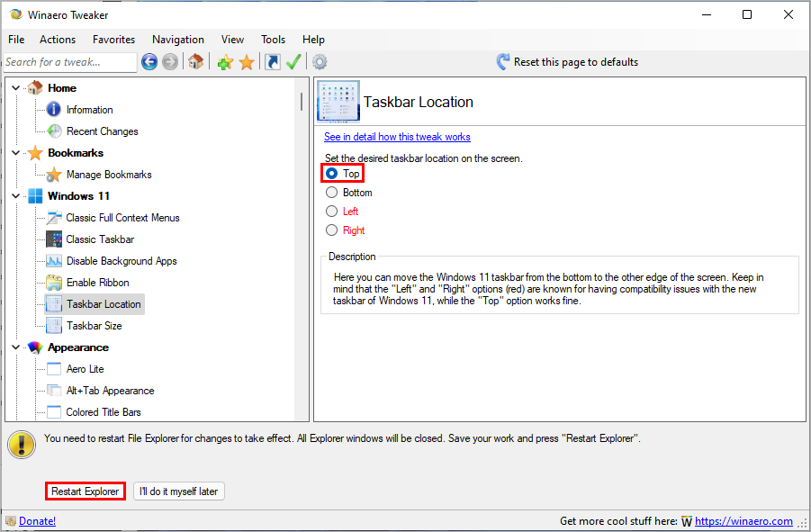Click the Recent Changes clock icon

point(54,131)
